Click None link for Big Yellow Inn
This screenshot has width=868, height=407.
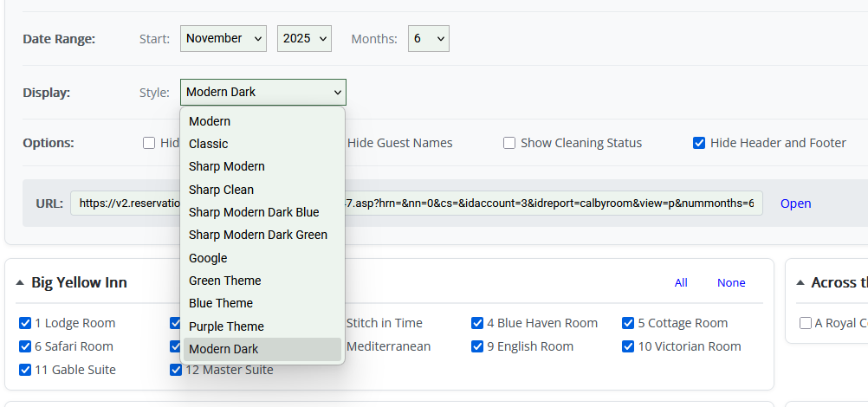(731, 283)
